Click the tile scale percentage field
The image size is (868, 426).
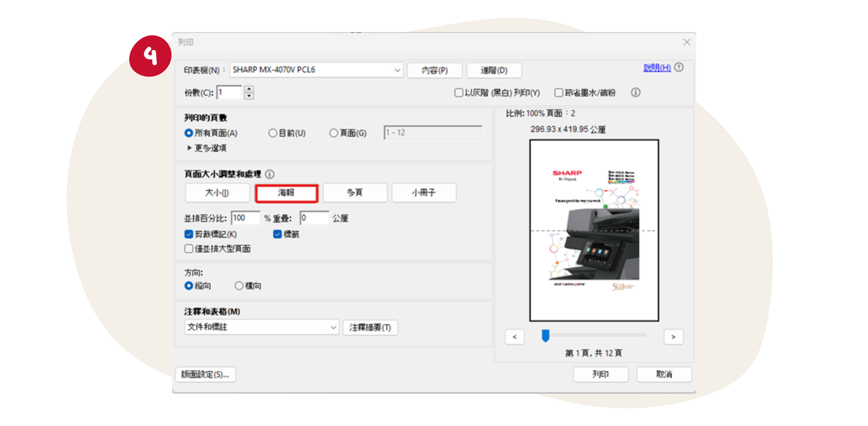pyautogui.click(x=245, y=218)
